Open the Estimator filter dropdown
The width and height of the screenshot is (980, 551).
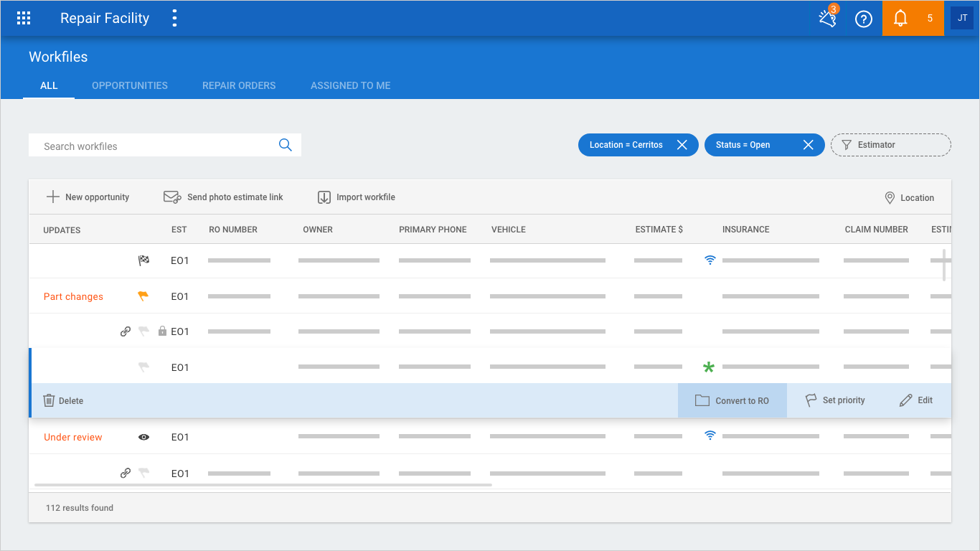tap(890, 145)
